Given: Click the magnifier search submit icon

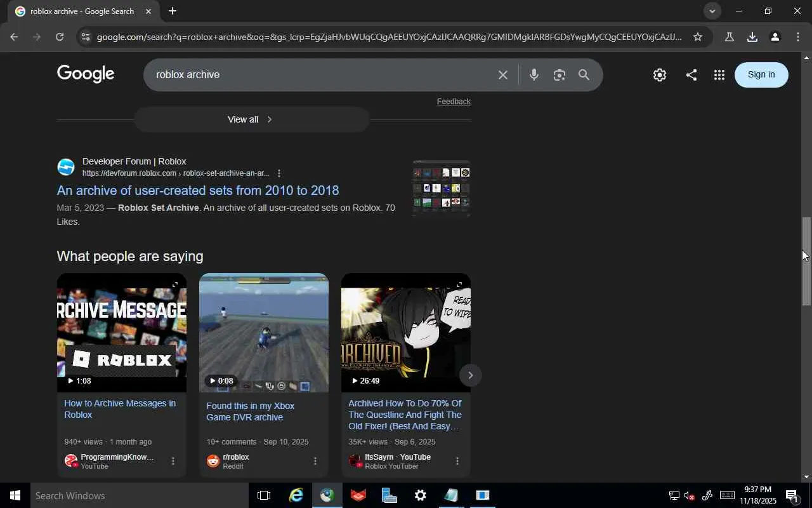Looking at the screenshot, I should click(584, 75).
